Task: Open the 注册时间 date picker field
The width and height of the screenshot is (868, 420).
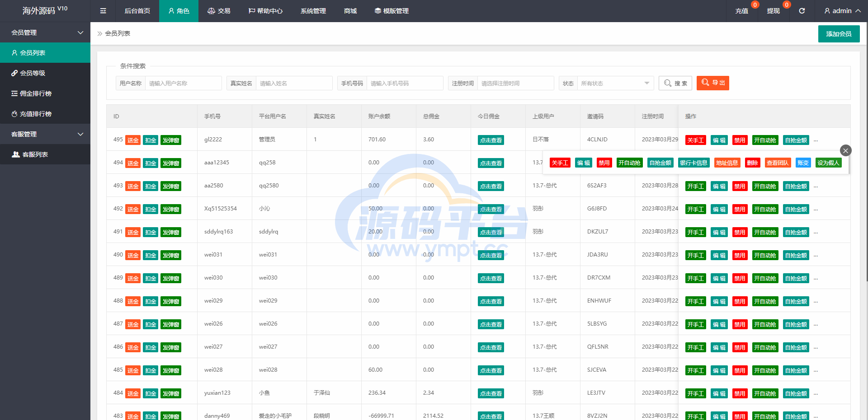Action: 515,83
